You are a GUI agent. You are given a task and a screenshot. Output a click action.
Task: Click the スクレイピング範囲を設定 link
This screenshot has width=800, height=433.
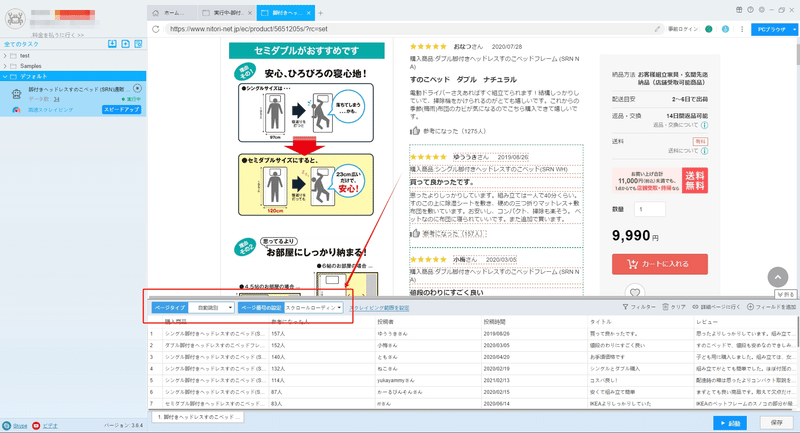point(379,308)
